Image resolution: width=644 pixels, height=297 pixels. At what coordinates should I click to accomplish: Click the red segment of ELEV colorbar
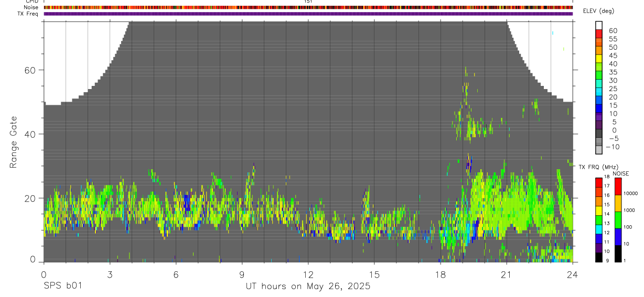click(x=599, y=33)
